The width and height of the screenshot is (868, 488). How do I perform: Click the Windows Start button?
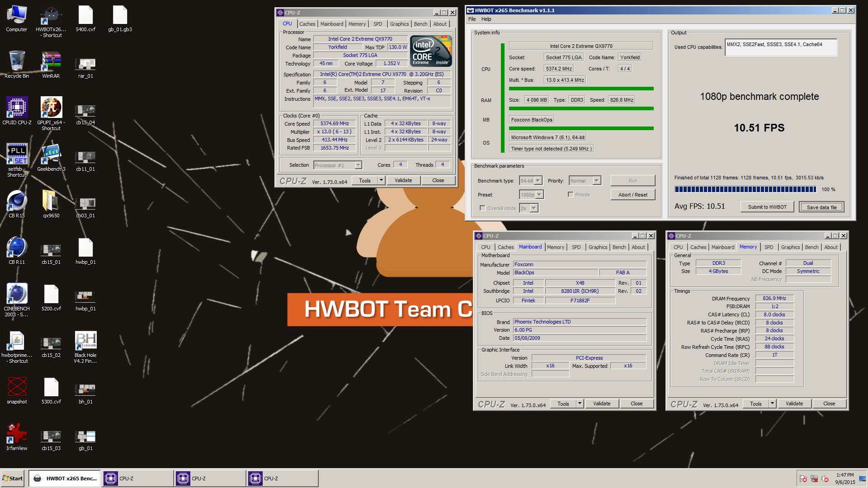coord(13,479)
